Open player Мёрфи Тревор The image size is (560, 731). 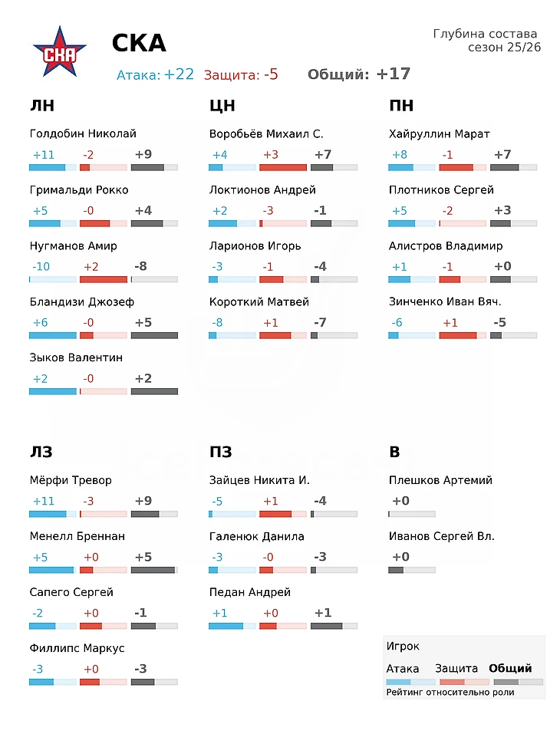point(71,480)
